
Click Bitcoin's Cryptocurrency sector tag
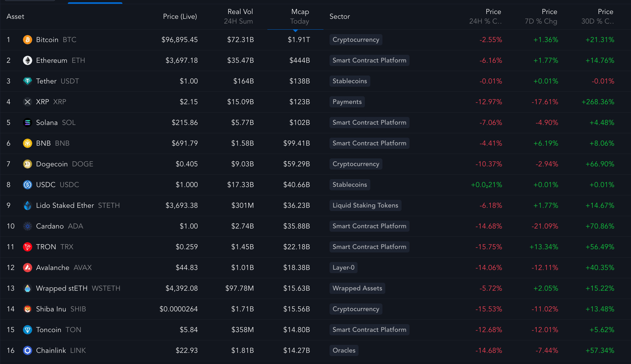tap(356, 40)
